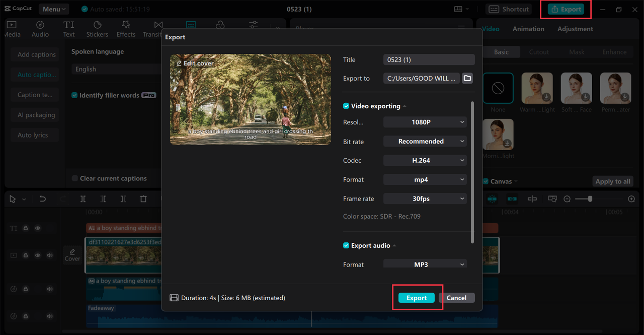Switch to the Adjustment tab
This screenshot has height=335, width=644.
(x=575, y=29)
